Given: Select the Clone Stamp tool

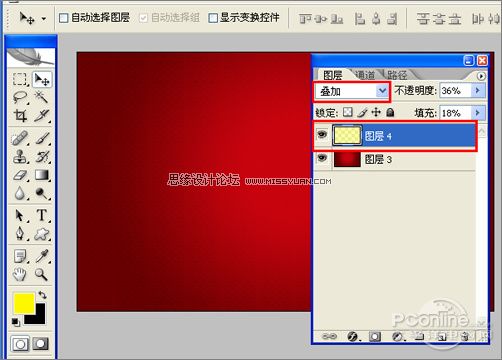Looking at the screenshot, I should [20, 156].
